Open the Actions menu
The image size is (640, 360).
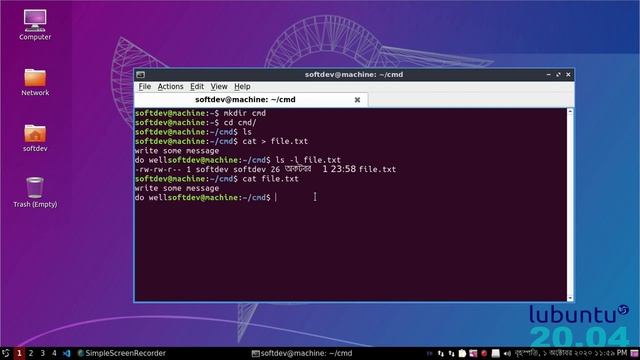pos(170,87)
